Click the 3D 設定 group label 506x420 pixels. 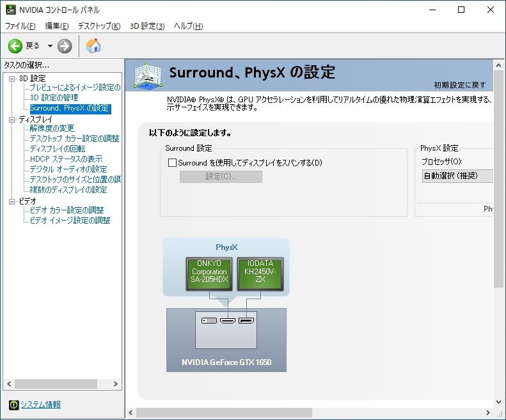pos(32,79)
